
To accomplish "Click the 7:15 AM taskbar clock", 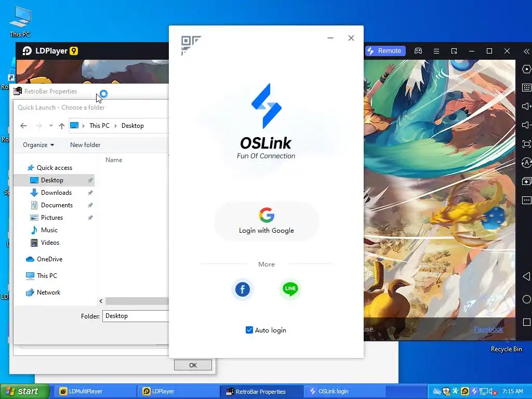I will pos(513,392).
